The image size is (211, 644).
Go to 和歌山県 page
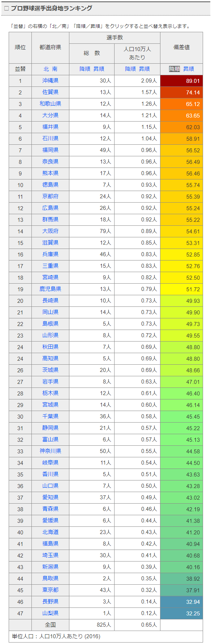(50, 104)
